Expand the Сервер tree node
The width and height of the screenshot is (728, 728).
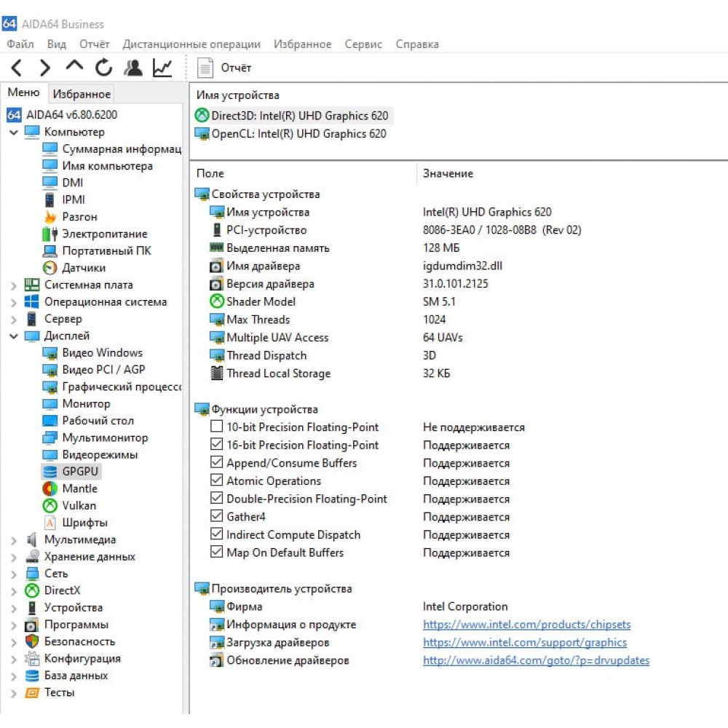tap(14, 320)
